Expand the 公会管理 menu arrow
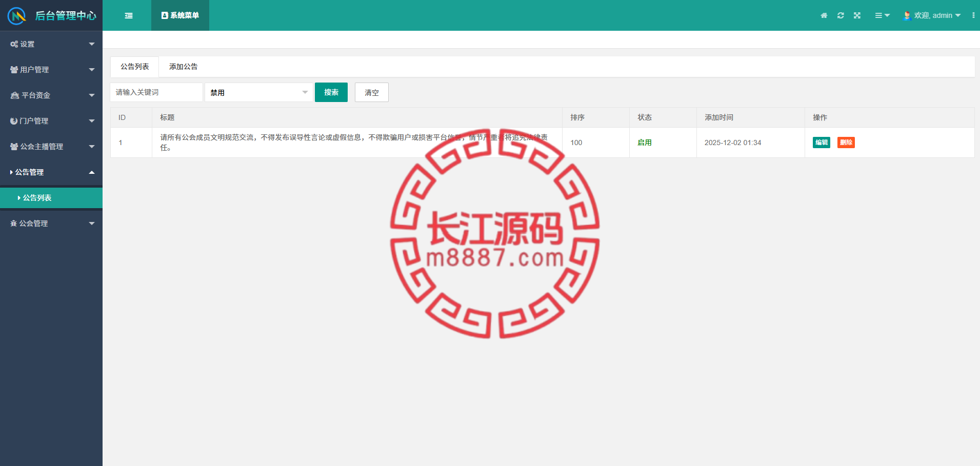This screenshot has width=980, height=466. coord(92,224)
